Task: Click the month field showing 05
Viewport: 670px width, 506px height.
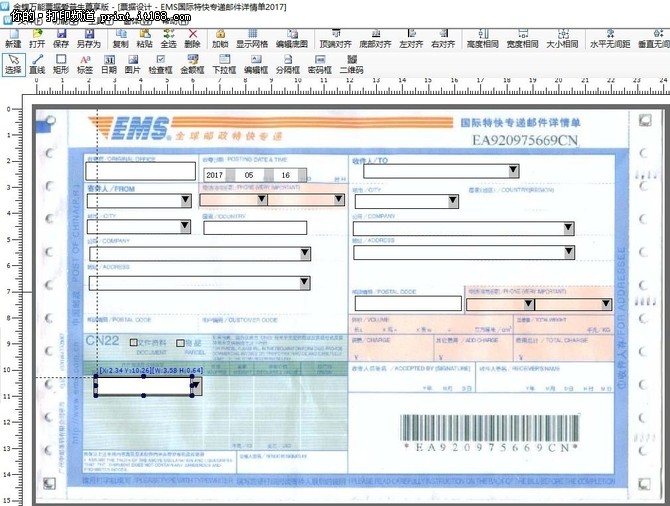Action: (249, 175)
